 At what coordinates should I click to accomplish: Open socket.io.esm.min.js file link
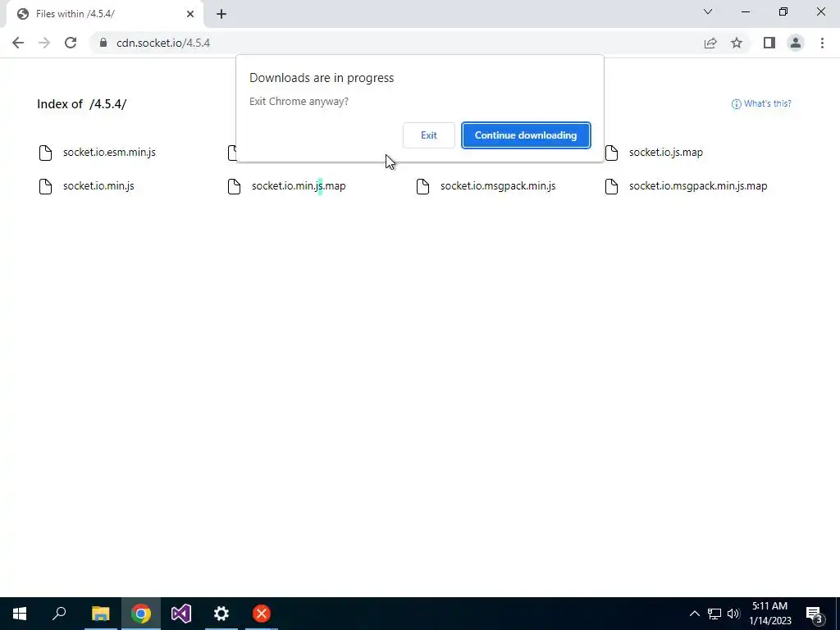(109, 152)
